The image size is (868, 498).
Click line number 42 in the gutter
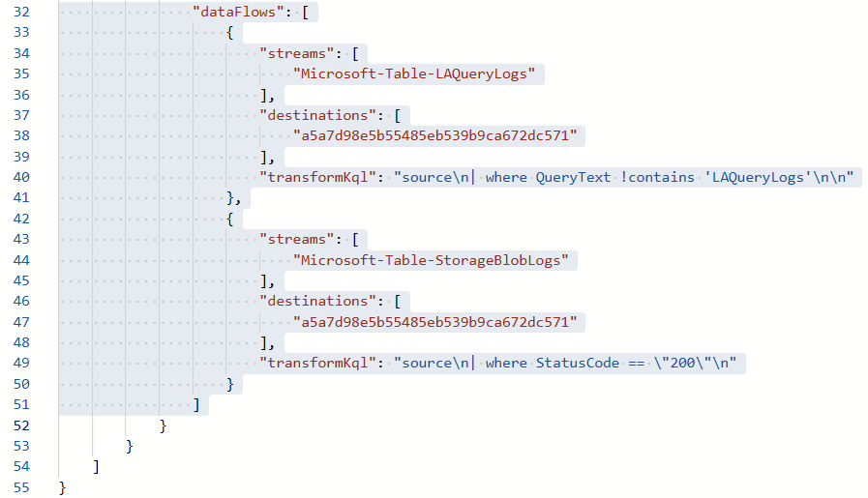click(20, 219)
